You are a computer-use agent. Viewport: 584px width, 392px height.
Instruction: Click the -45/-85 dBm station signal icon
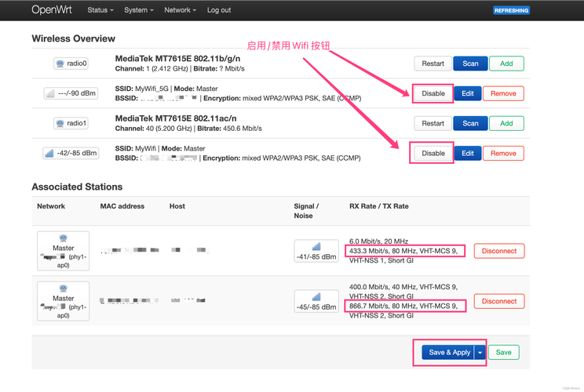pyautogui.click(x=316, y=301)
